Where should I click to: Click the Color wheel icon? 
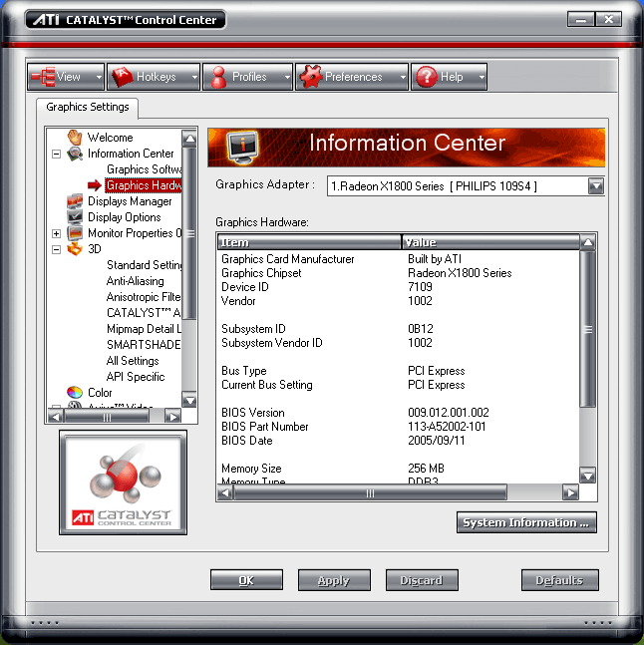pyautogui.click(x=75, y=393)
